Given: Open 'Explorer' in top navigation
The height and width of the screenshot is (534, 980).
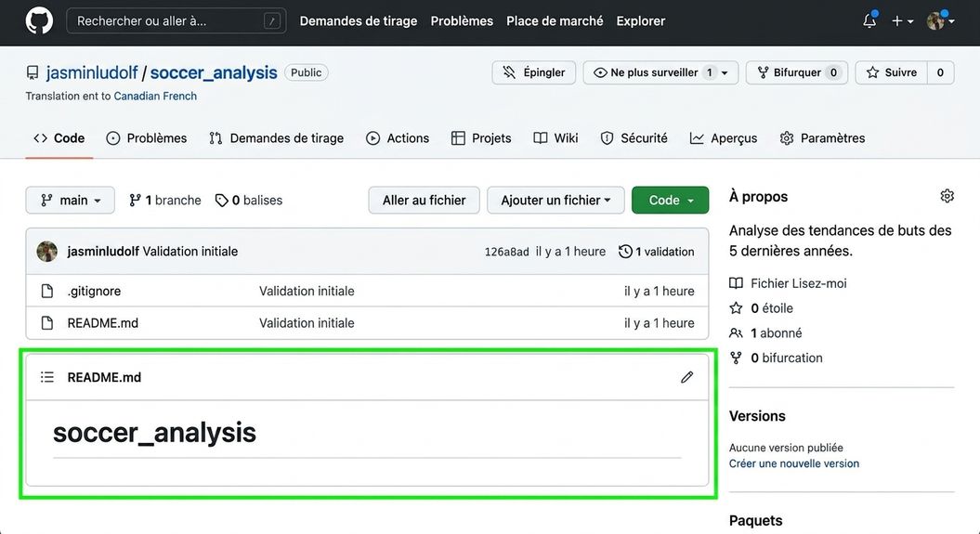Looking at the screenshot, I should (641, 20).
